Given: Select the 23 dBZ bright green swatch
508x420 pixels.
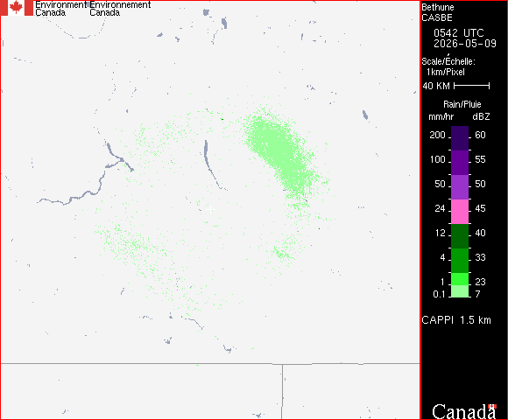Looking at the screenshot, I should (460, 279).
